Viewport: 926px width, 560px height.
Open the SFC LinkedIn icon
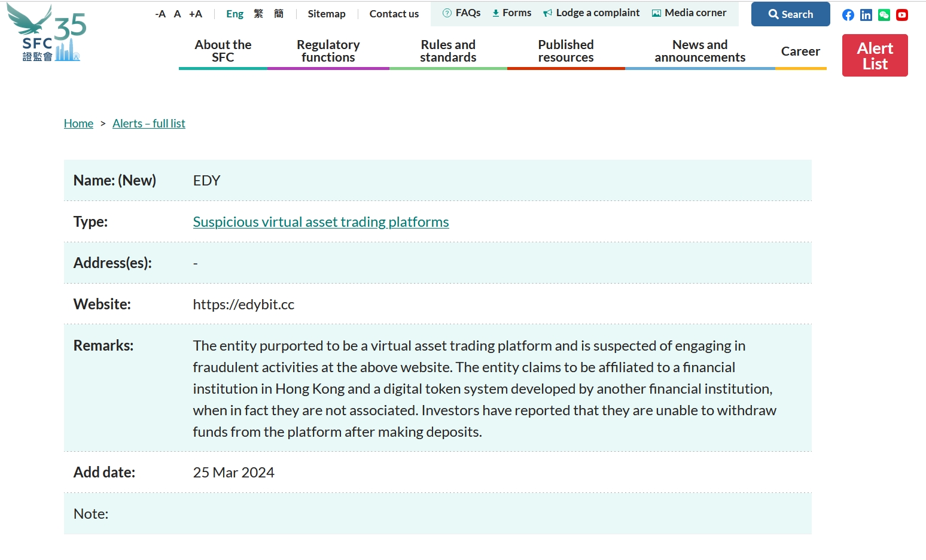tap(866, 15)
